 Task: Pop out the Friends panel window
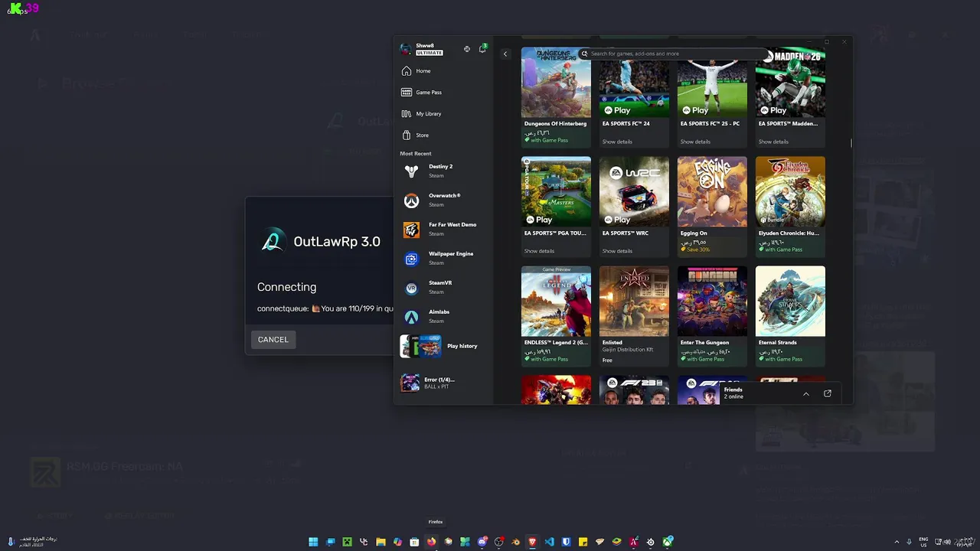click(828, 393)
